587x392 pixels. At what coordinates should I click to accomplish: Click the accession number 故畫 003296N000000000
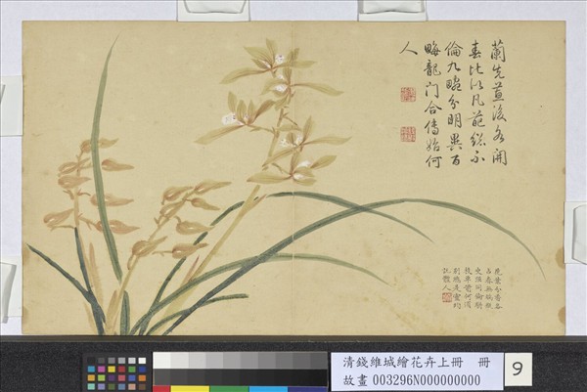[x=412, y=380]
